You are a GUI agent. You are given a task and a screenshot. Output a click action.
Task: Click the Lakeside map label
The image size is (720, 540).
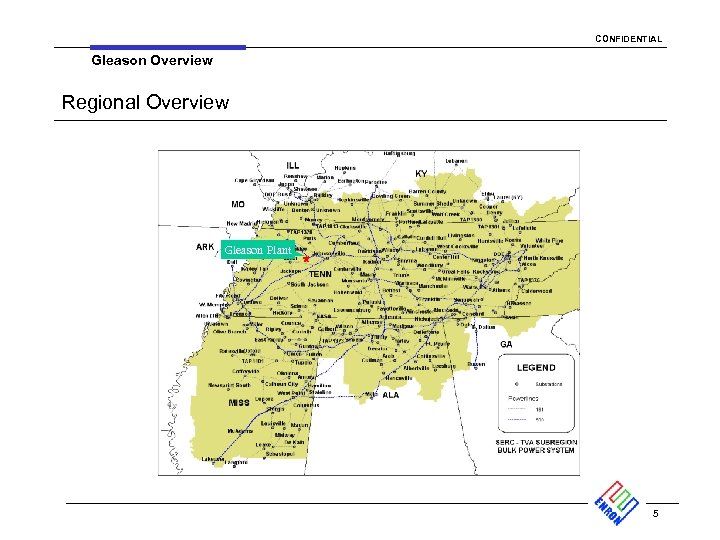point(213,459)
